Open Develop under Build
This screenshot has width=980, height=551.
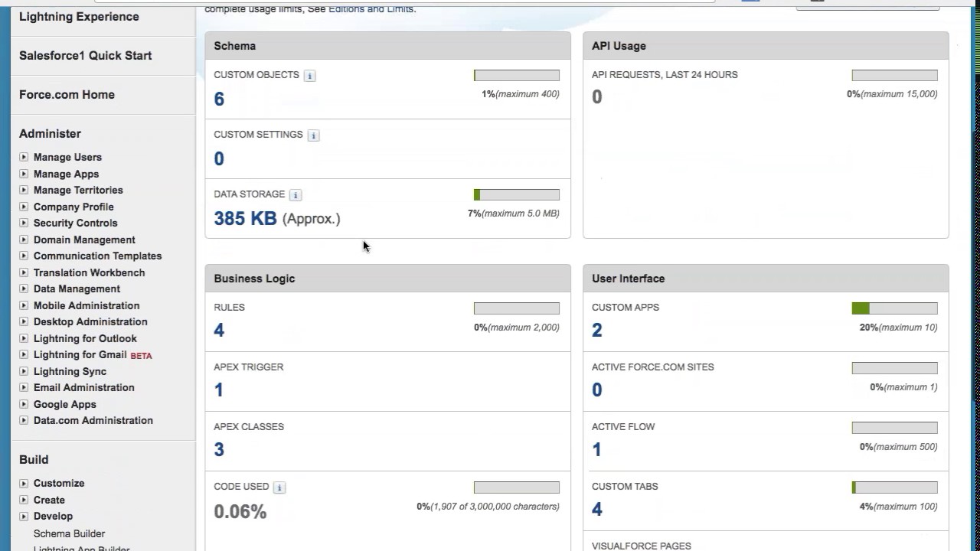(x=53, y=516)
